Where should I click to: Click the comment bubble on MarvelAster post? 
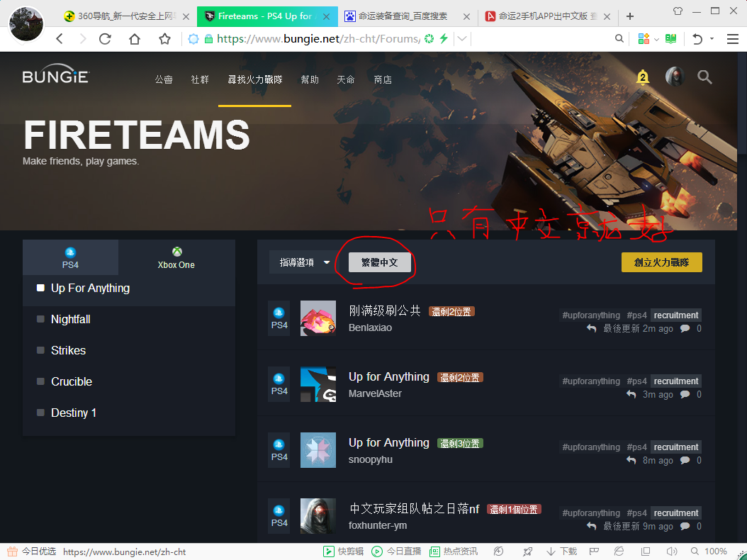click(685, 394)
